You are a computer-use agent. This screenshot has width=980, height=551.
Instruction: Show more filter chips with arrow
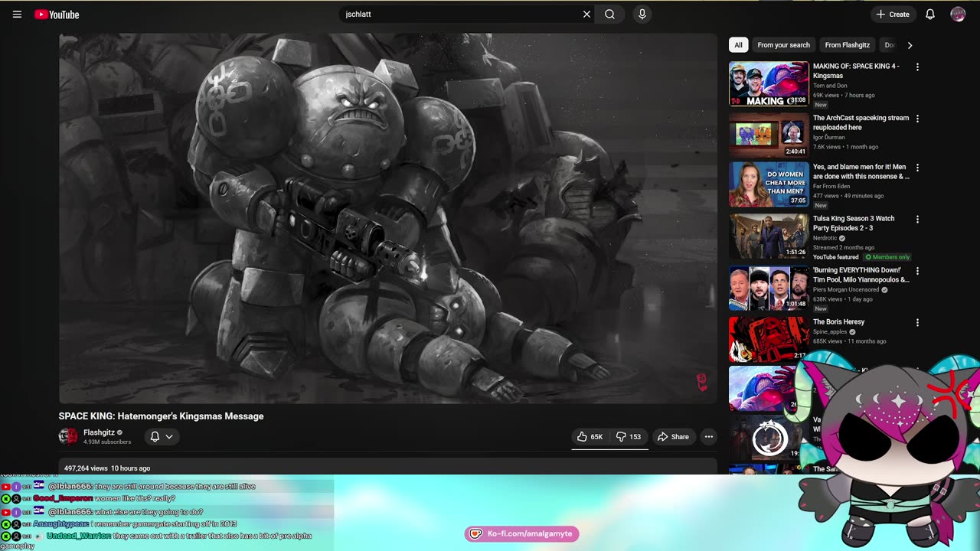point(910,45)
